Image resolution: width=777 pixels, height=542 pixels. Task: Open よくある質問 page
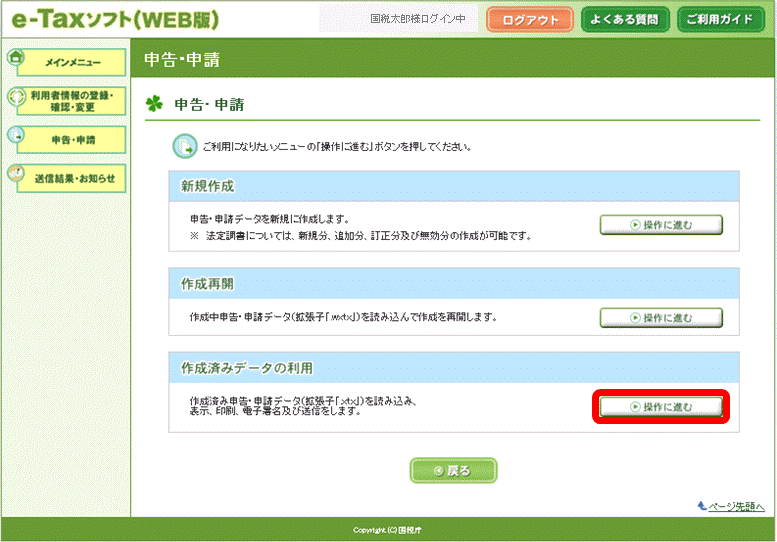coord(625,19)
